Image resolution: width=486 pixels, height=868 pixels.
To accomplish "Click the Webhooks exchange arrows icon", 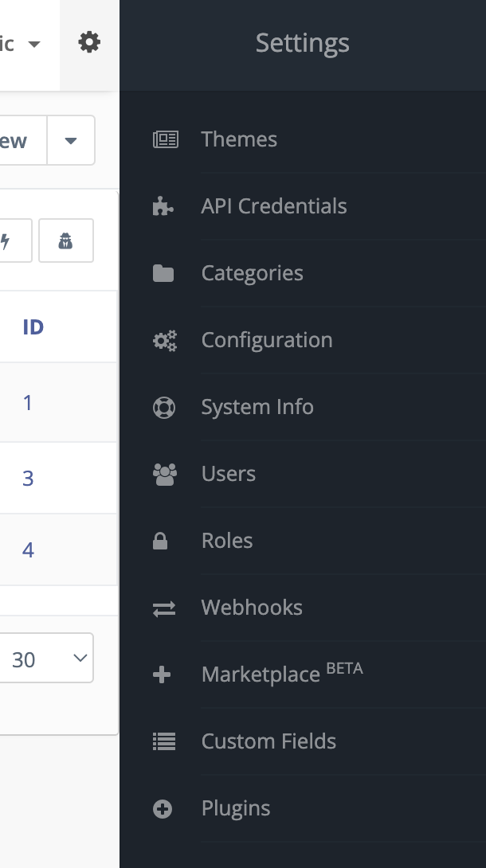I will [x=163, y=608].
